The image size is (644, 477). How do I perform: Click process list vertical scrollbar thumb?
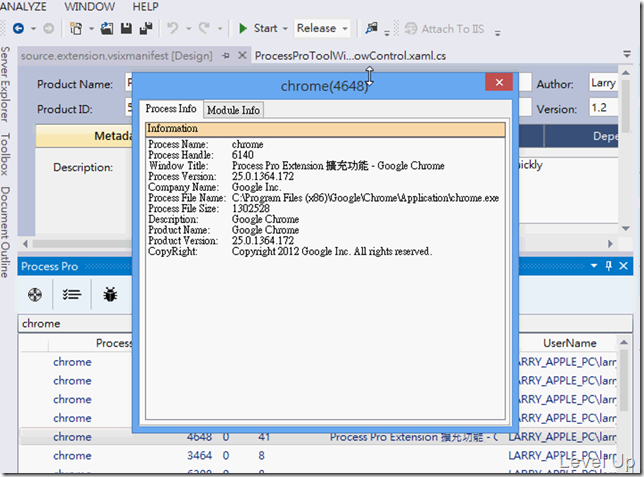(x=624, y=380)
